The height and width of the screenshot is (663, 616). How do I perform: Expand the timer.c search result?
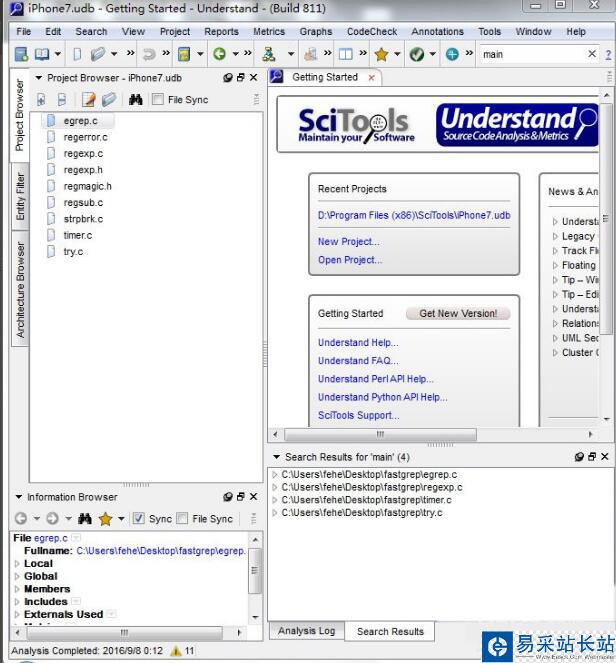274,500
